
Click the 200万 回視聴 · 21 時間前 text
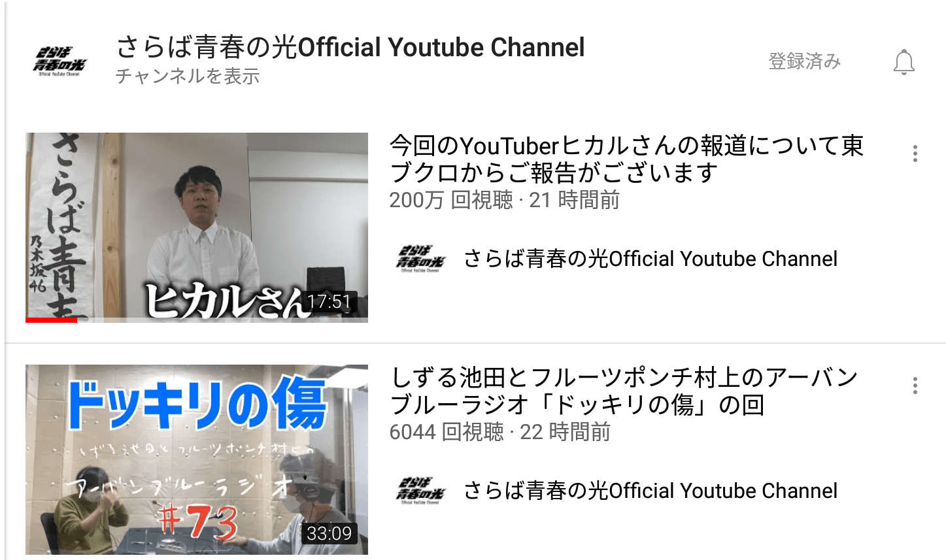(x=504, y=200)
